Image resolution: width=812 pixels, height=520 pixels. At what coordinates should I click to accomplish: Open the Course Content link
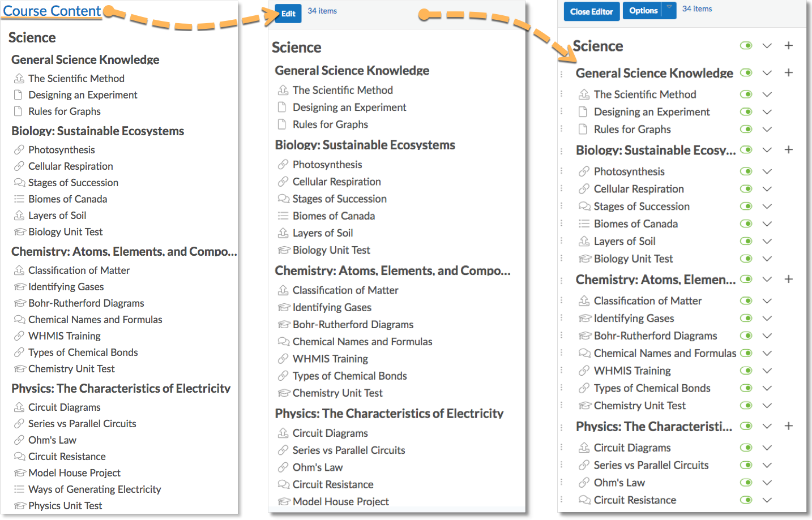click(52, 11)
